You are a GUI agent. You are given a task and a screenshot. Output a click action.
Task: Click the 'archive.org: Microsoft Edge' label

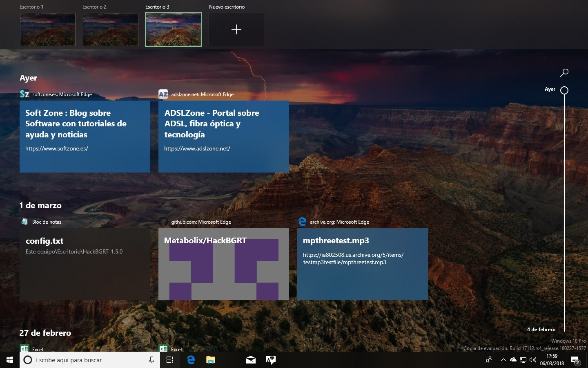click(339, 222)
